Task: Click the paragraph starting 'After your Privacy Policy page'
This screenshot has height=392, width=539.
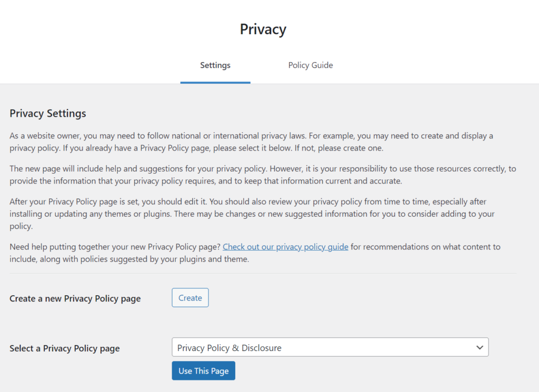Action: point(252,214)
